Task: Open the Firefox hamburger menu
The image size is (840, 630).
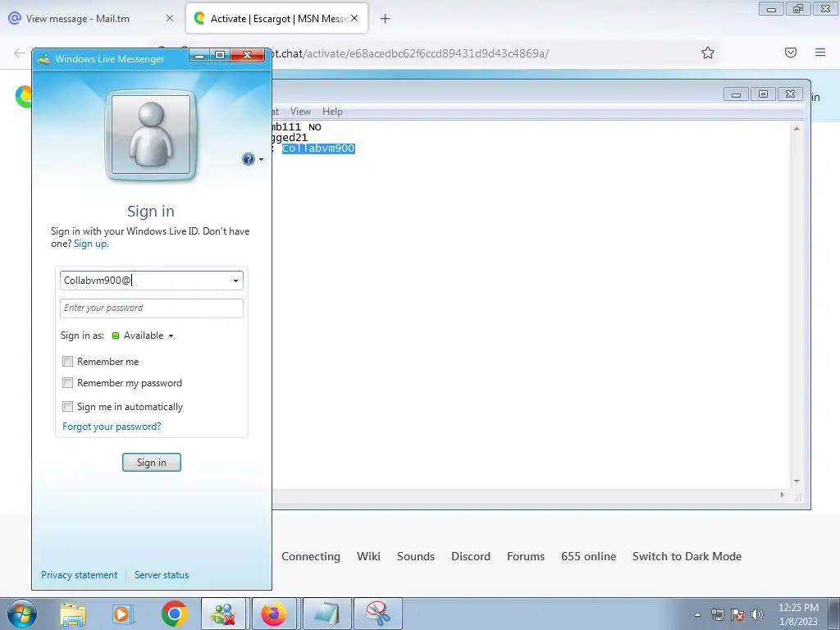Action: 820,52
